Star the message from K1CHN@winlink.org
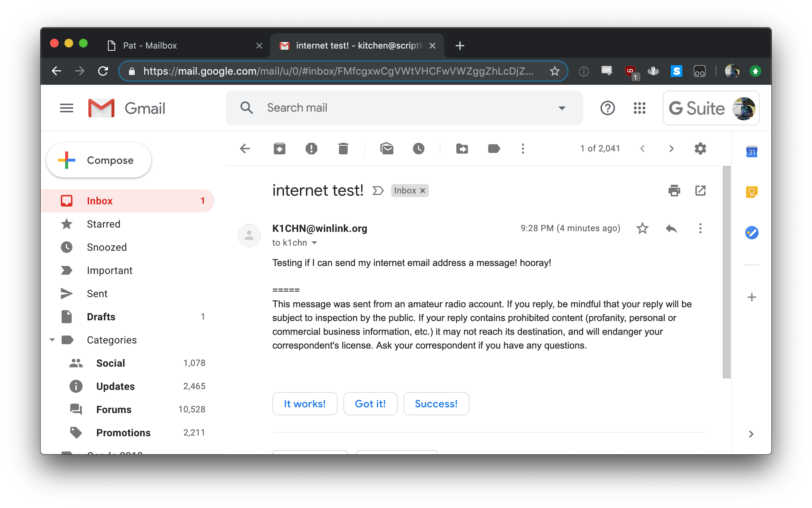The width and height of the screenshot is (812, 508). [x=642, y=228]
